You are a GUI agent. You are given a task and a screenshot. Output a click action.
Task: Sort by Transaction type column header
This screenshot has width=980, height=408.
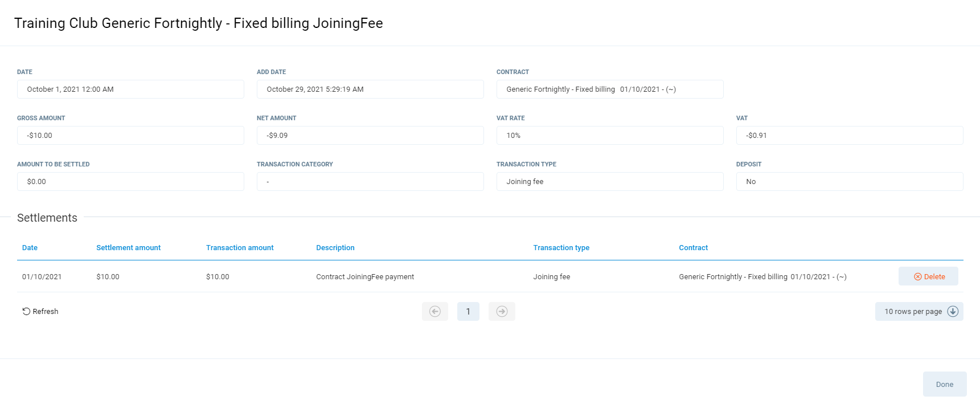point(561,248)
